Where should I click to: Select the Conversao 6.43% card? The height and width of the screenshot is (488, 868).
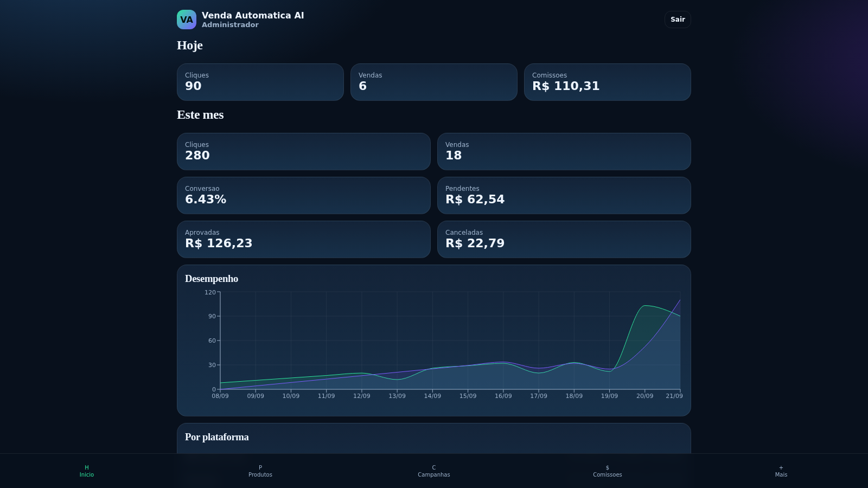click(x=304, y=195)
